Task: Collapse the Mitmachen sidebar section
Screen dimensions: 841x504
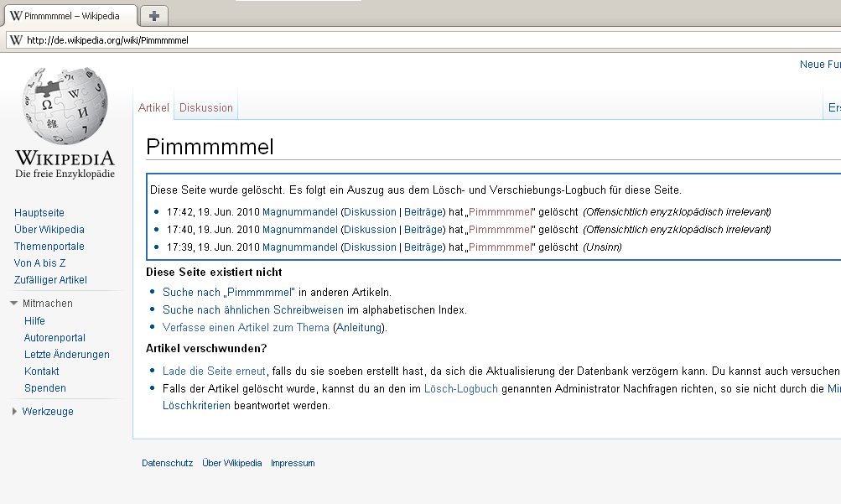Action: 14,304
